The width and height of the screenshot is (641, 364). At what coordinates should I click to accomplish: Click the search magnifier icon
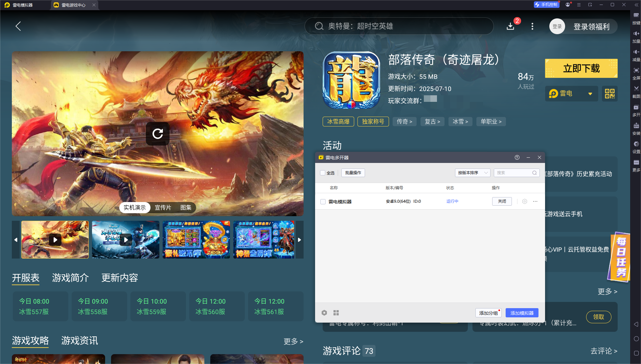click(x=319, y=26)
